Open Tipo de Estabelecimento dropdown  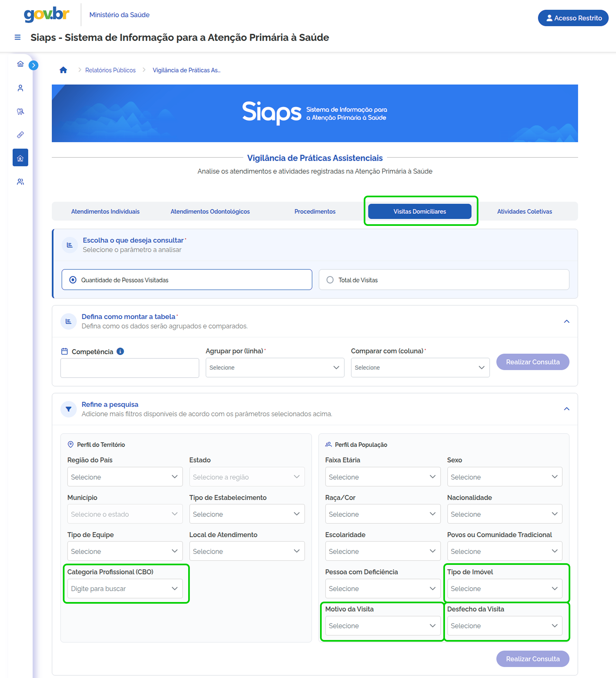click(x=247, y=514)
